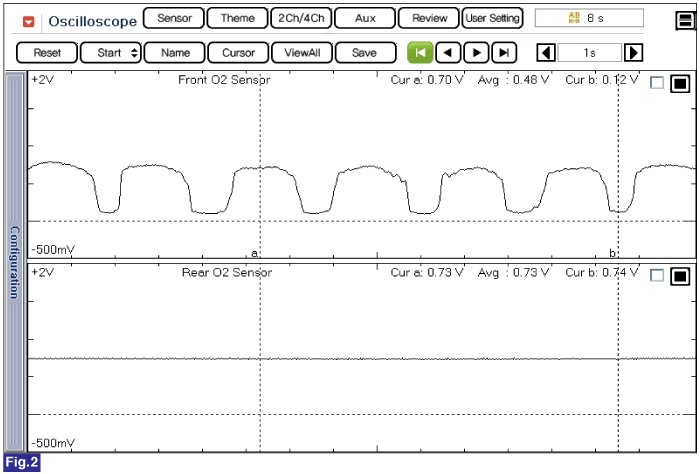Increase time base from 1s

click(633, 53)
